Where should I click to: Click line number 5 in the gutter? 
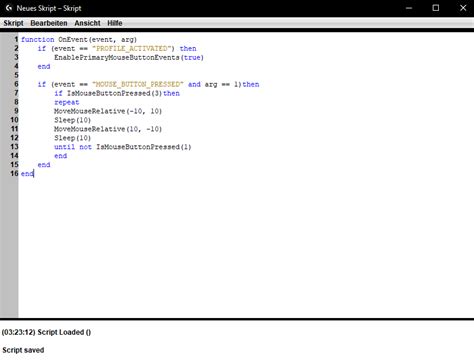pyautogui.click(x=16, y=75)
